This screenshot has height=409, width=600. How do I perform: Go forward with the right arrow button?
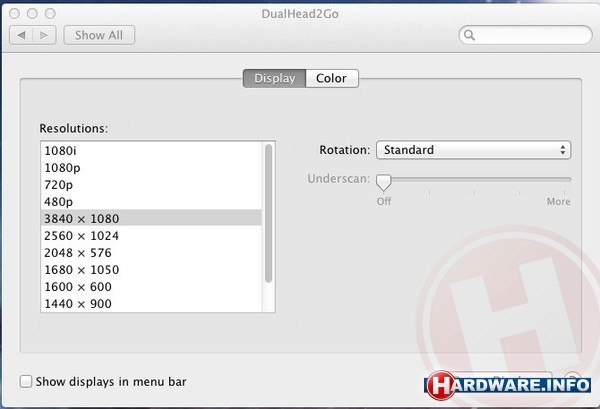click(44, 35)
